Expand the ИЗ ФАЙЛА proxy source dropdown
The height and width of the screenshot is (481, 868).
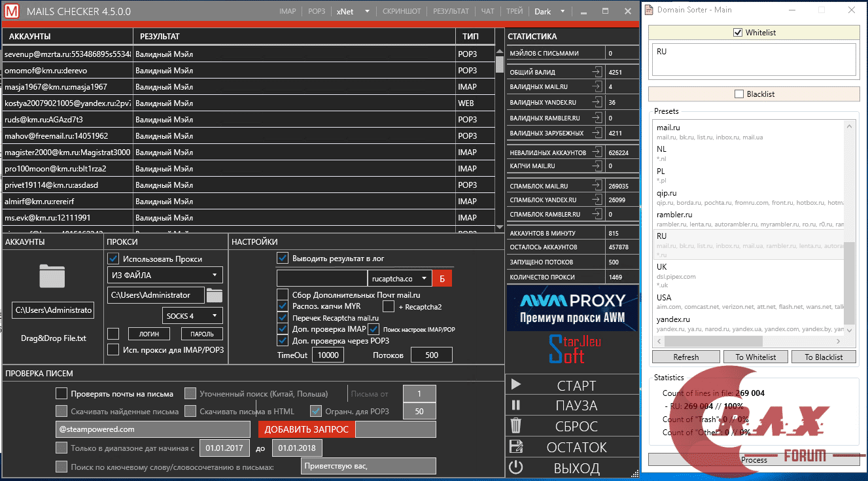point(165,275)
